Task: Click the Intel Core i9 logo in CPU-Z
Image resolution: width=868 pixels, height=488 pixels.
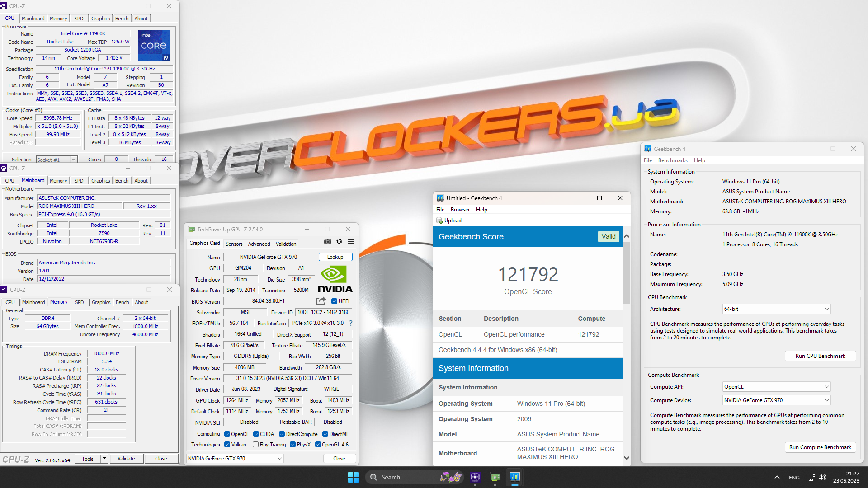Action: point(154,45)
